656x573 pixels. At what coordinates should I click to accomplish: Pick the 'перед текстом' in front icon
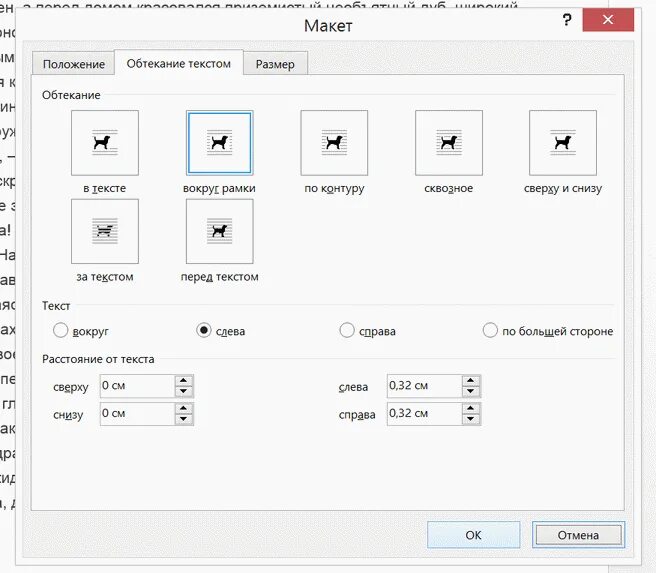pyautogui.click(x=220, y=231)
